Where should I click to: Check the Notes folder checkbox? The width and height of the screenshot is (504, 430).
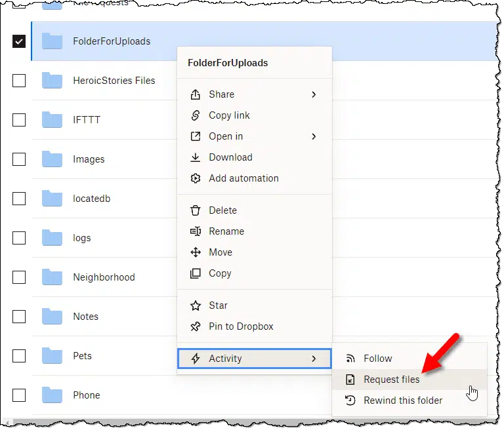[19, 317]
